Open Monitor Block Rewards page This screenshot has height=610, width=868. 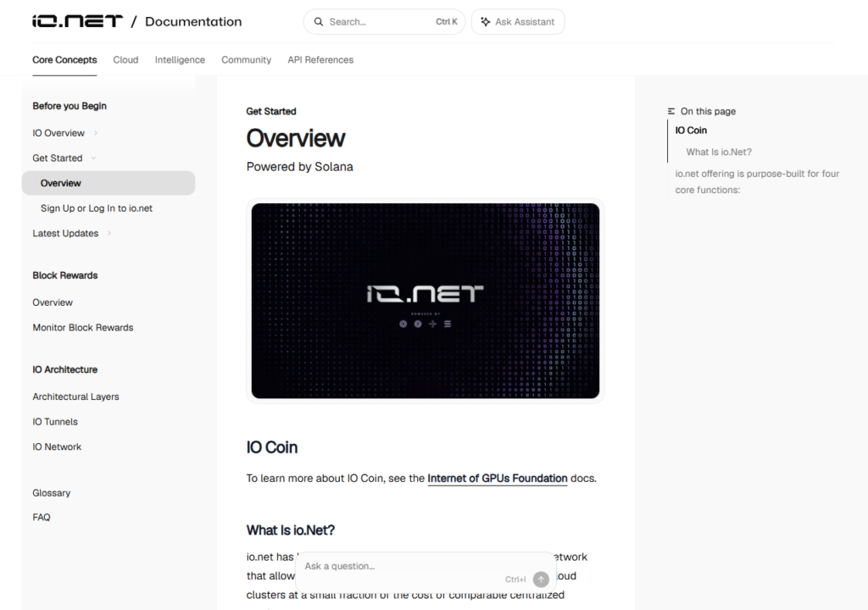click(x=83, y=327)
